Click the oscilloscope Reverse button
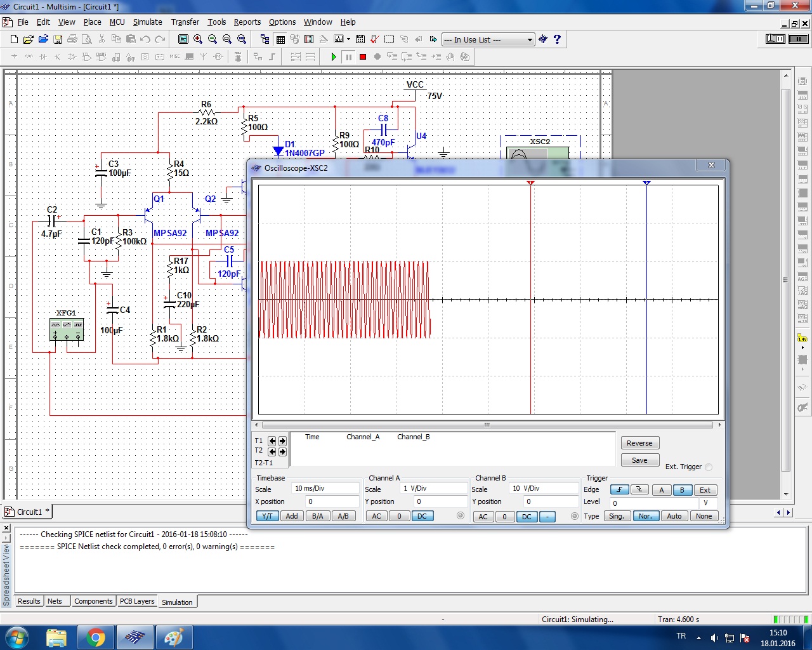 click(639, 443)
